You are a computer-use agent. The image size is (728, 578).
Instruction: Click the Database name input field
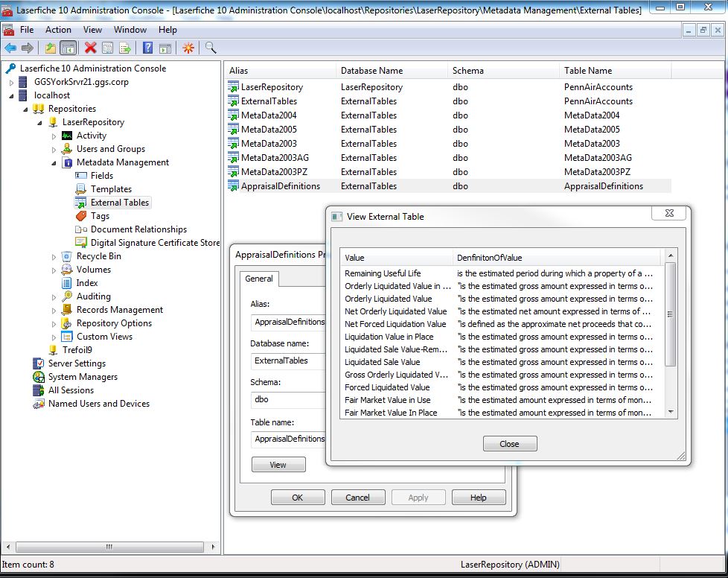tap(289, 361)
